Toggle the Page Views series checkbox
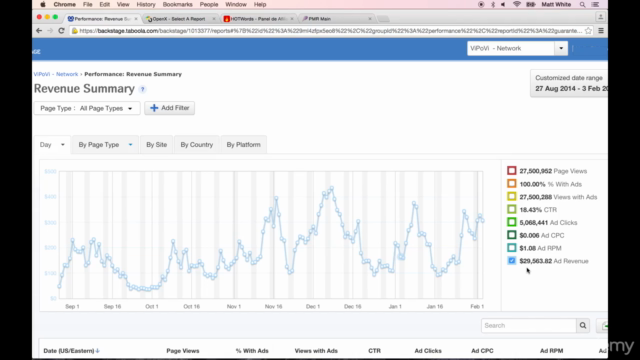The width and height of the screenshot is (640, 360). point(511,171)
